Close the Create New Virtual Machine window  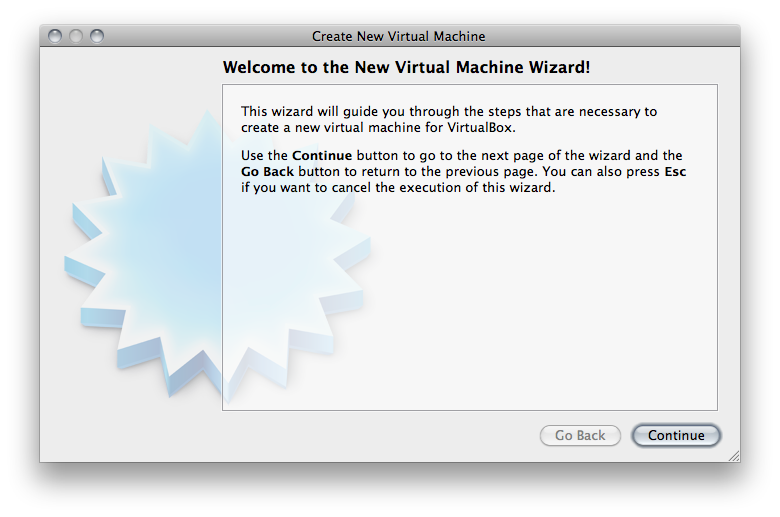tap(55, 36)
